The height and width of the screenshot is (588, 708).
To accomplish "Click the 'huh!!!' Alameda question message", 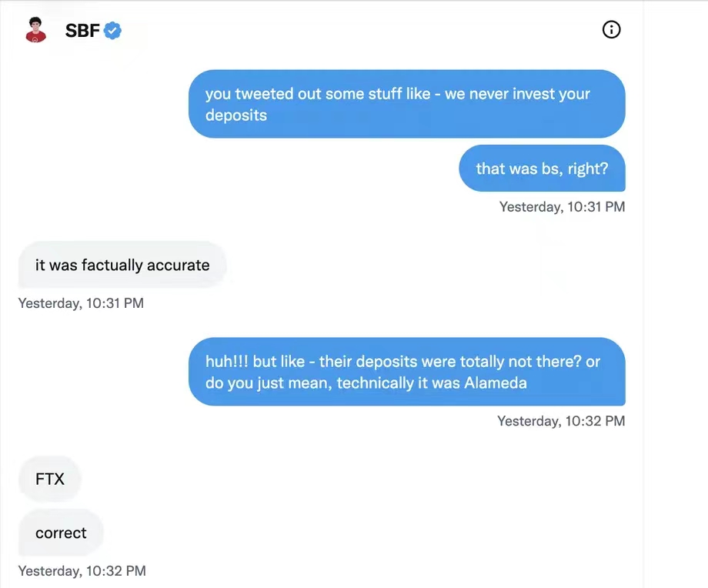I will point(407,372).
